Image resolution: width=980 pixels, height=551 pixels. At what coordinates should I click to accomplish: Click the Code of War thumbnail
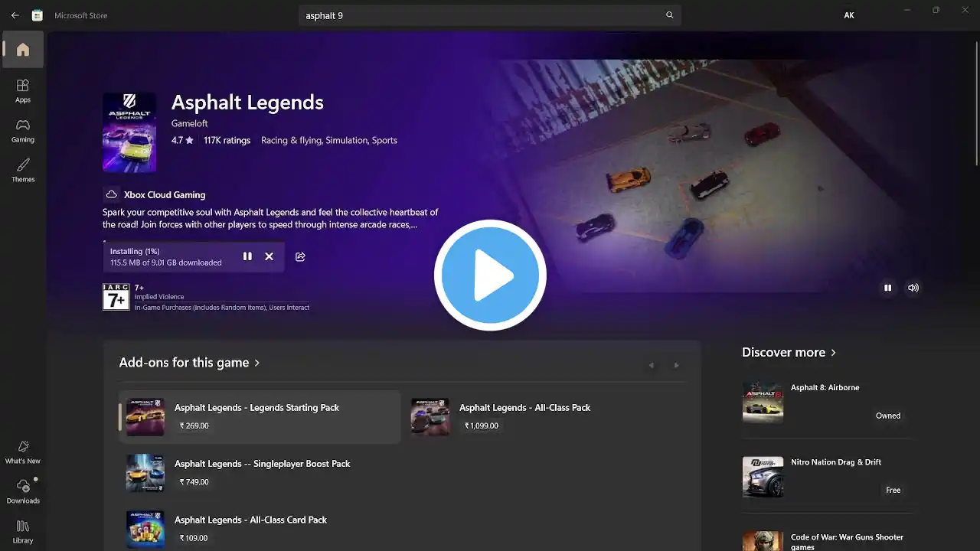[763, 541]
